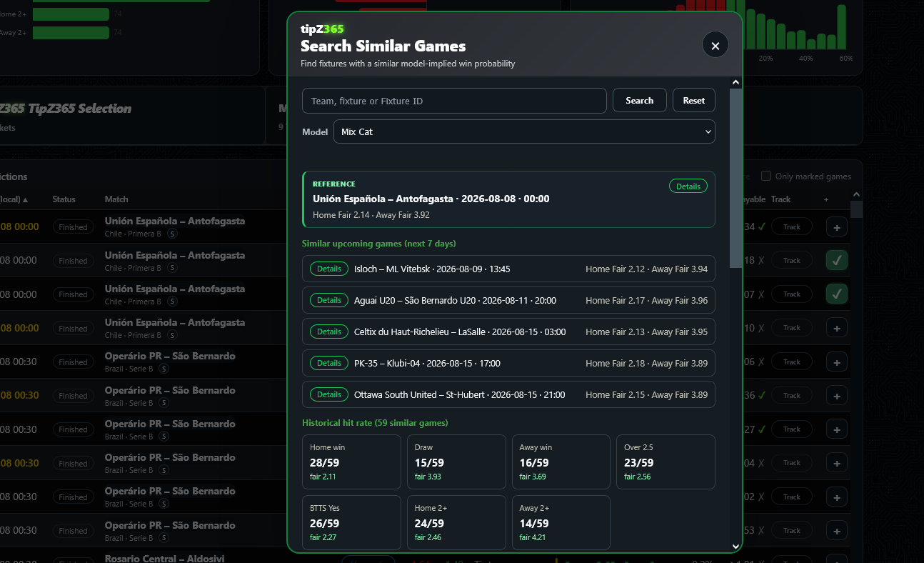Click Track in the row ending 18
The width and height of the screenshot is (924, 563).
791,260
